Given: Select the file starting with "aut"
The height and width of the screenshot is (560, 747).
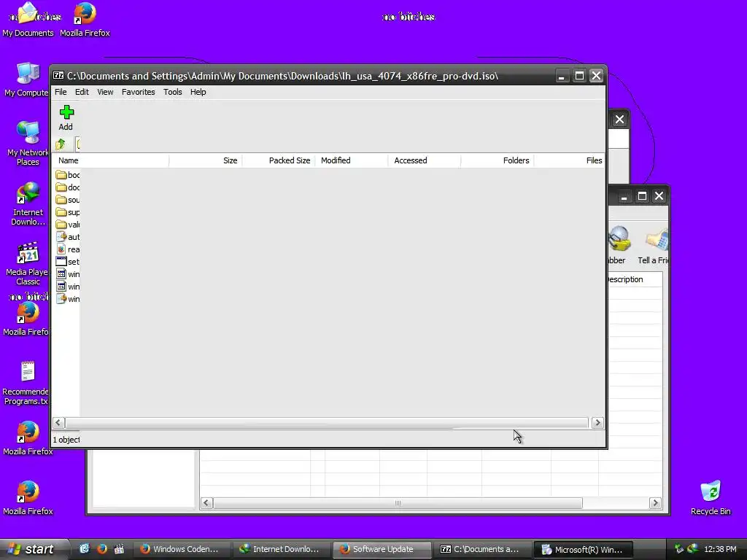Looking at the screenshot, I should point(68,237).
